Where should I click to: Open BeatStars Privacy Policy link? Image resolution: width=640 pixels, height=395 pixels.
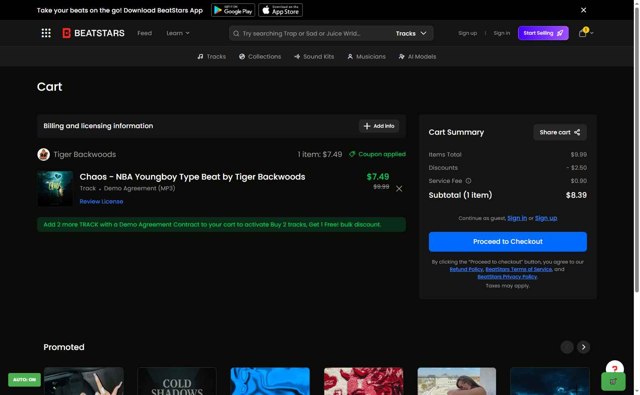tap(507, 277)
